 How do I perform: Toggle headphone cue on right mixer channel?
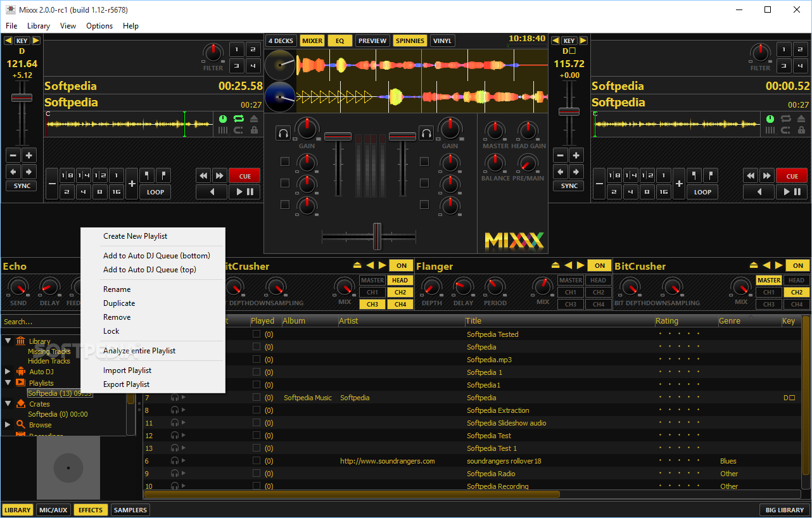[x=426, y=134]
